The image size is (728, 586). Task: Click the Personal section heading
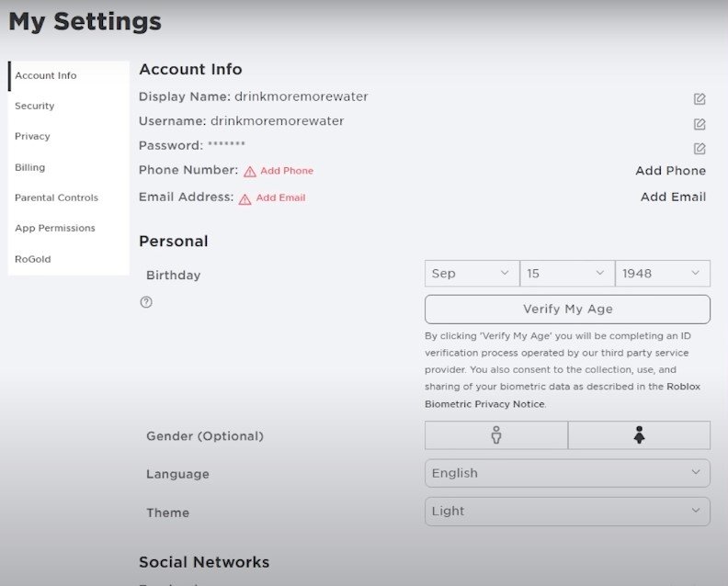(x=173, y=242)
